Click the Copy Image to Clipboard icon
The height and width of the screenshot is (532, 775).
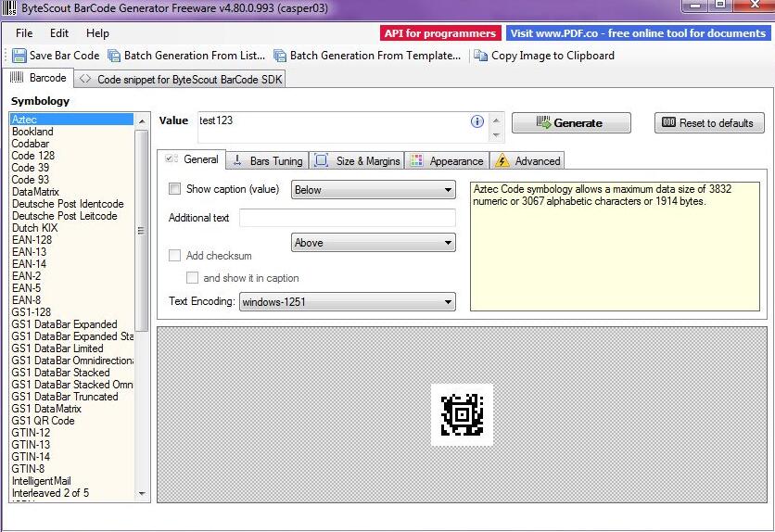[x=480, y=56]
